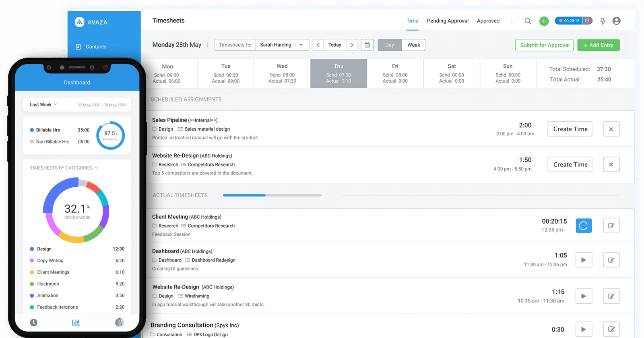
Task: Edit the Client Meeting timesheet entry
Action: (611, 226)
